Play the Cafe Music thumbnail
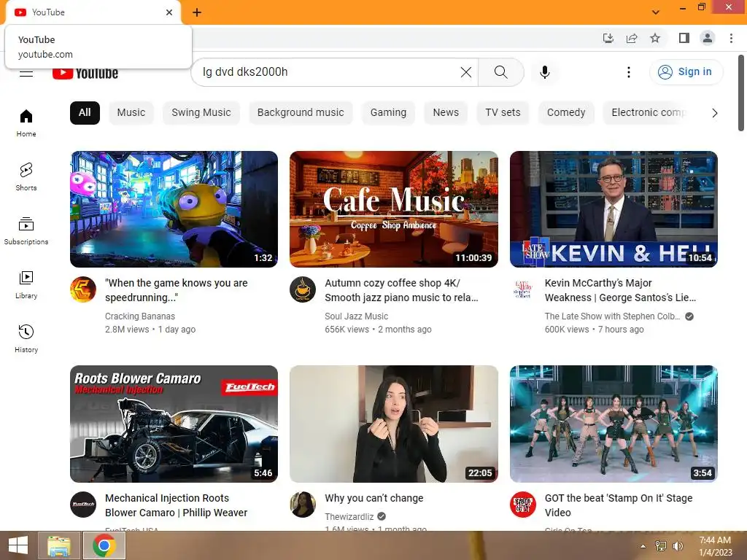 point(393,209)
